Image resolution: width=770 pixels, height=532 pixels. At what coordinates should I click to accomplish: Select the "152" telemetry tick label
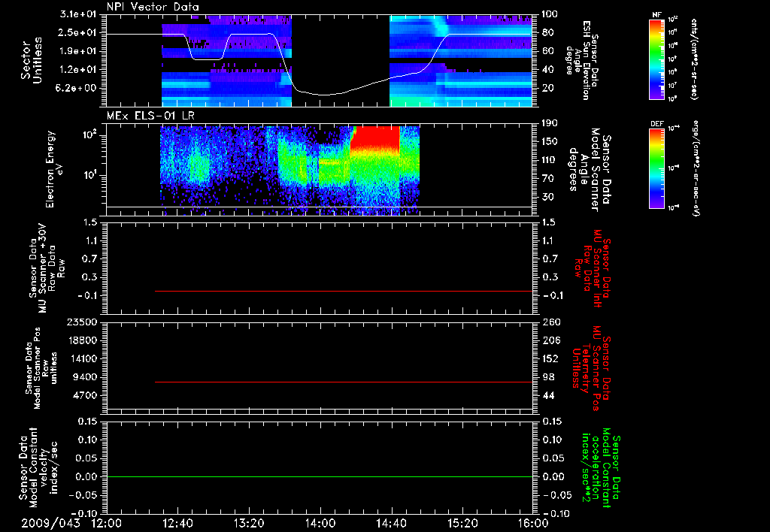pyautogui.click(x=550, y=358)
